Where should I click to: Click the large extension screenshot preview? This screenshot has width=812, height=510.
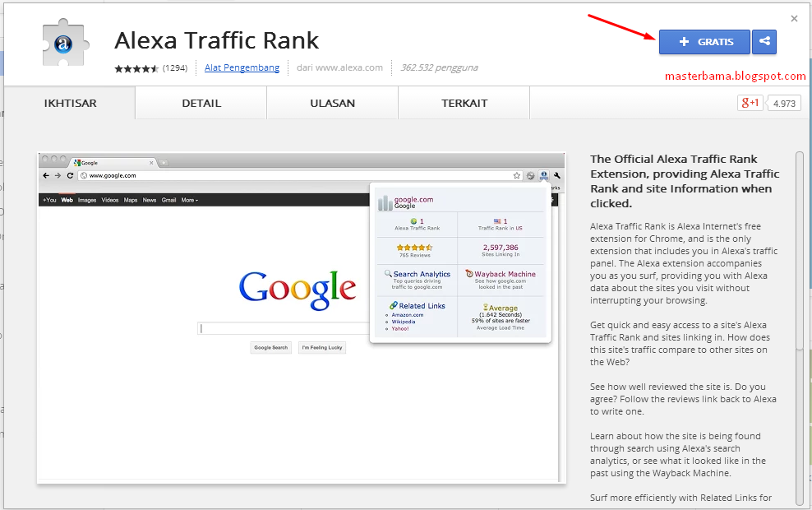pos(302,318)
